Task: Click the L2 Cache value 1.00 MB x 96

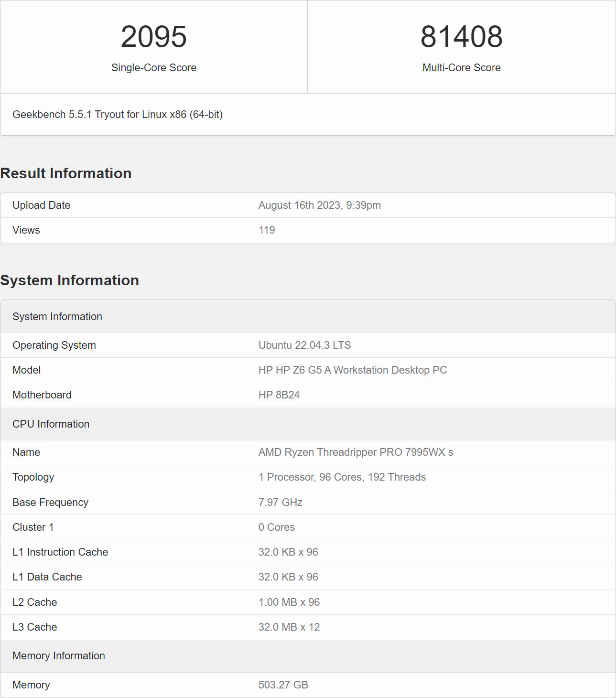Action: tap(289, 602)
